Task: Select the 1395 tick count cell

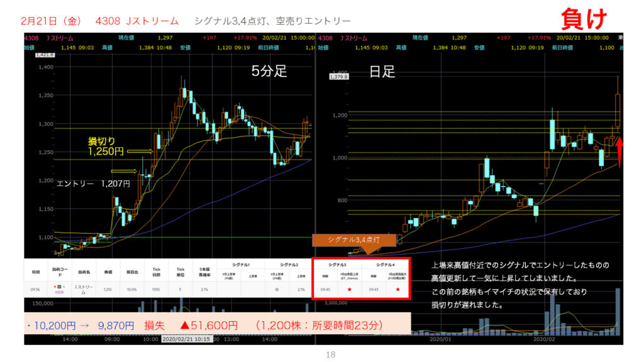Action: point(156,289)
